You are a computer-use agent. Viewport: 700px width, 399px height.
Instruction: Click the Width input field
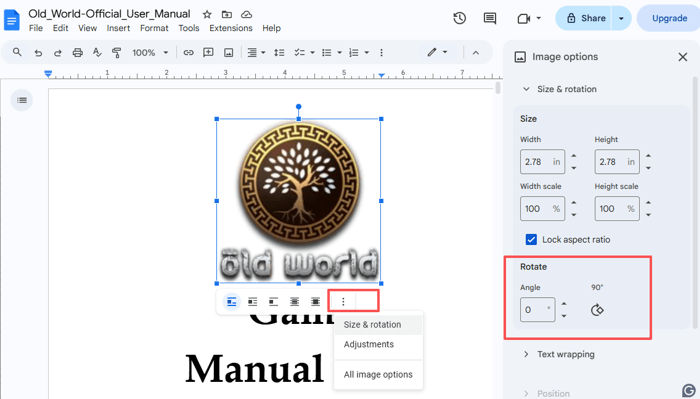tap(542, 162)
